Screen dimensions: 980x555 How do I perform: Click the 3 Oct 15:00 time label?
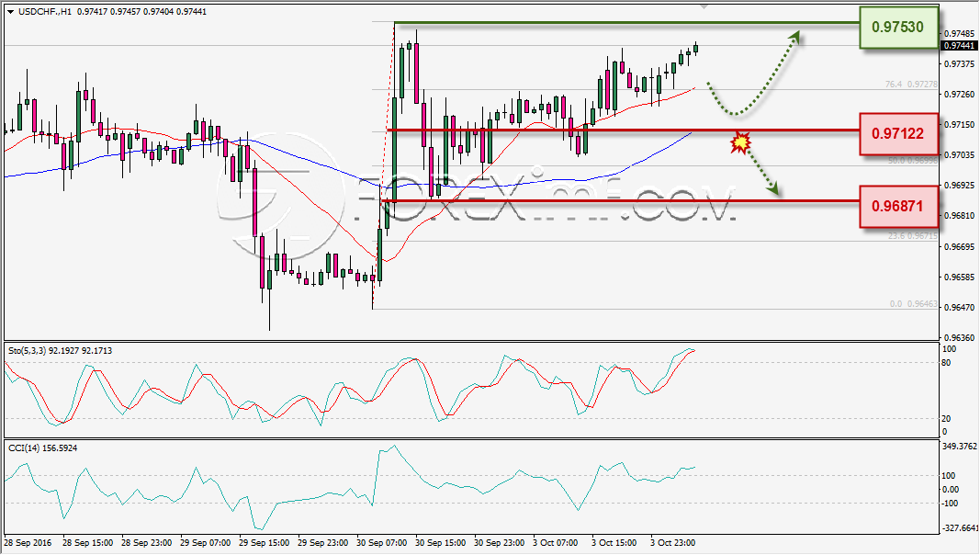click(x=614, y=542)
